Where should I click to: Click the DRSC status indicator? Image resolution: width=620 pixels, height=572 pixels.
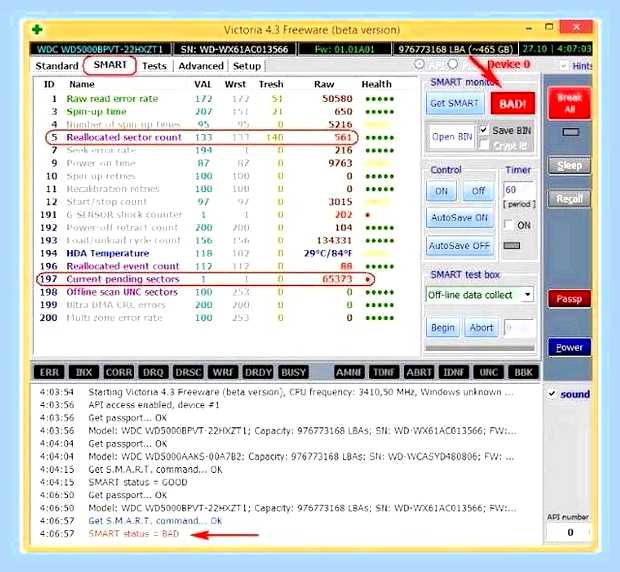pos(188,372)
